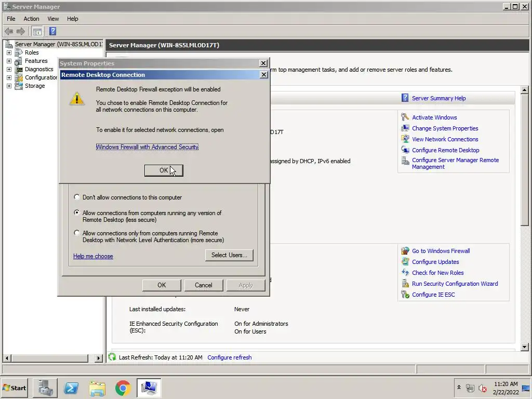532x399 pixels.
Task: Click OK in System Properties dialog
Action: [x=162, y=285]
